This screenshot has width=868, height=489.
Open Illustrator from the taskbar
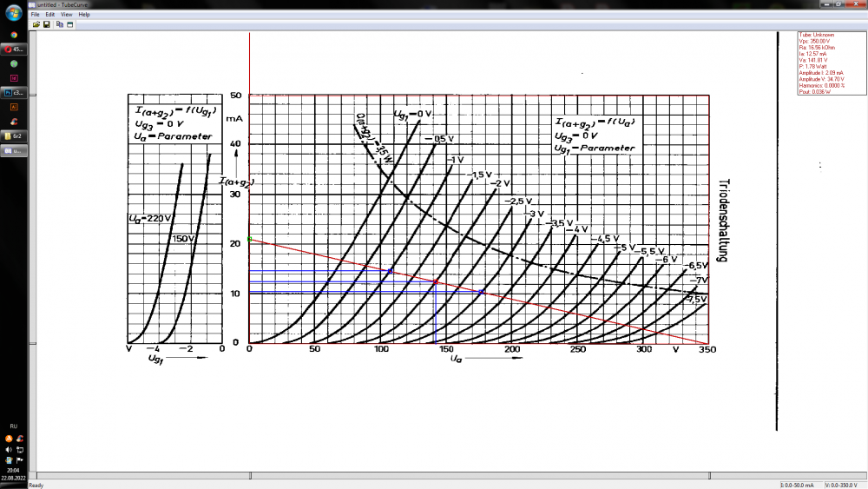(14, 107)
